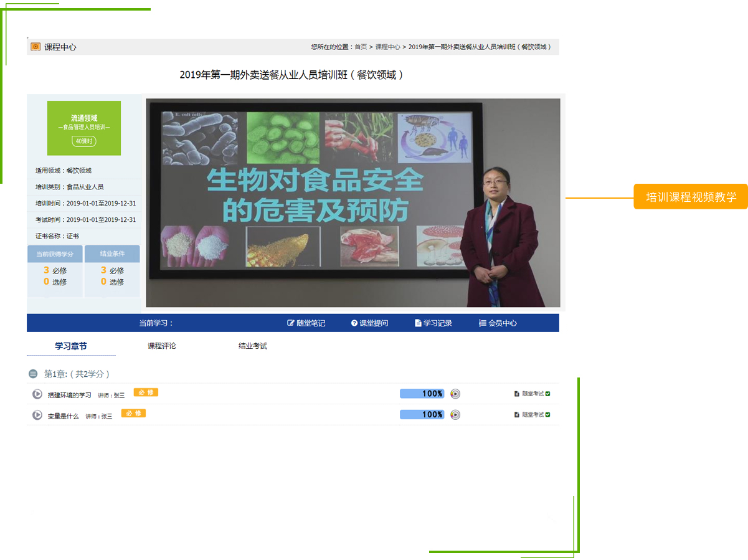Viewport: 748px width, 560px height.
Task: Click 考试时间：2019-01-01至2019-12-31 text
Action: [85, 219]
